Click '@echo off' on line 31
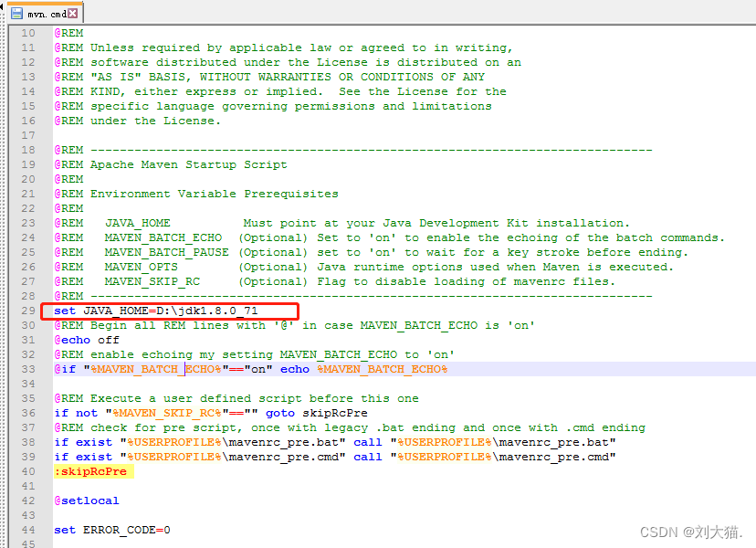756x548 pixels. 87,340
